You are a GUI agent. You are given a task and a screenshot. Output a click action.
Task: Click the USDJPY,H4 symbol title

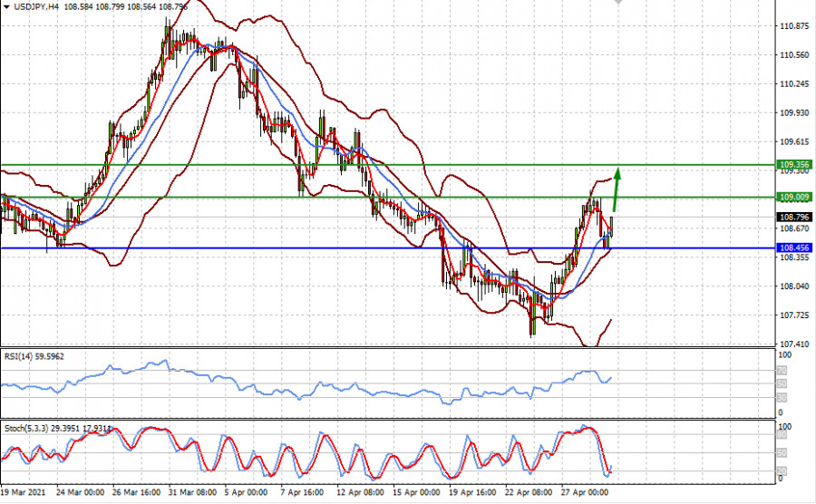pos(36,6)
